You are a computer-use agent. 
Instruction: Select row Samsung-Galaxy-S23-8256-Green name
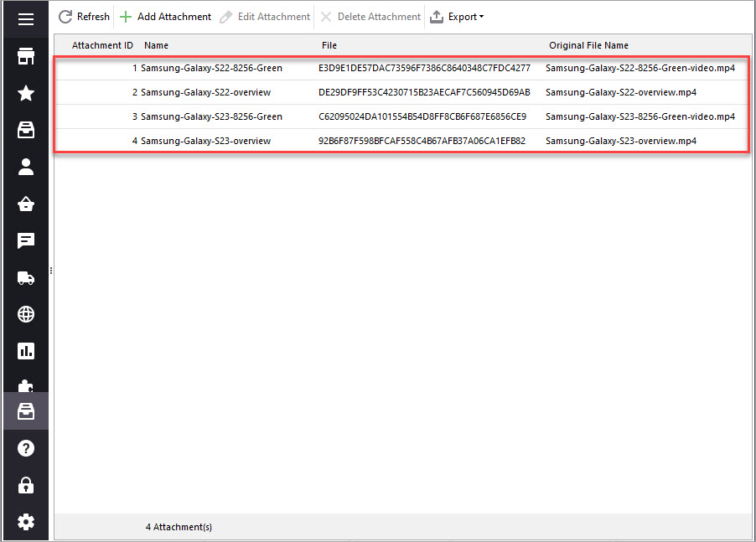pos(211,116)
